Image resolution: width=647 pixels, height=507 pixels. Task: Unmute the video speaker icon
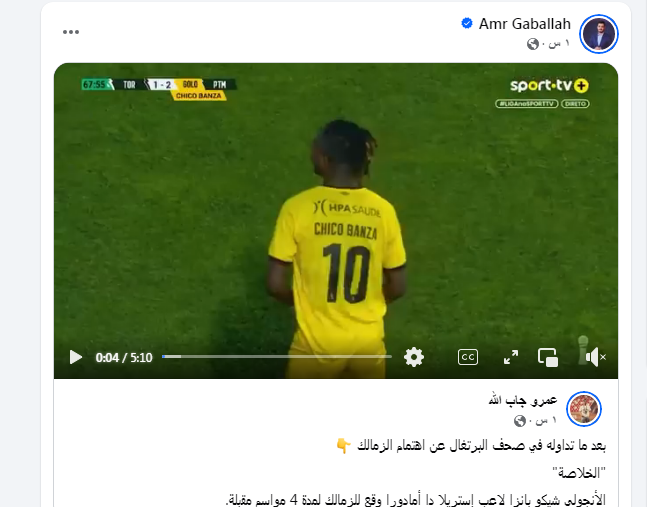[595, 357]
